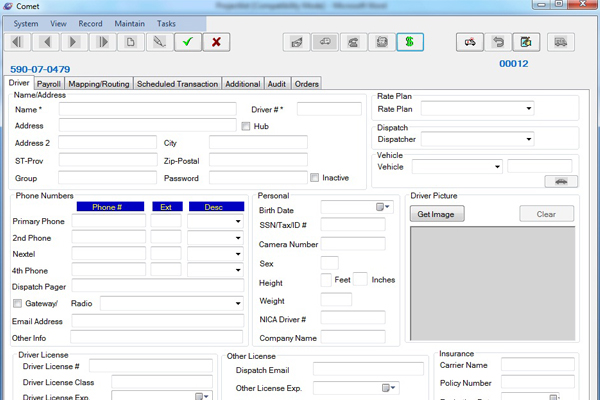Image resolution: width=600 pixels, height=400 pixels.
Task: Enable the Gateway checkbox
Action: (x=17, y=304)
